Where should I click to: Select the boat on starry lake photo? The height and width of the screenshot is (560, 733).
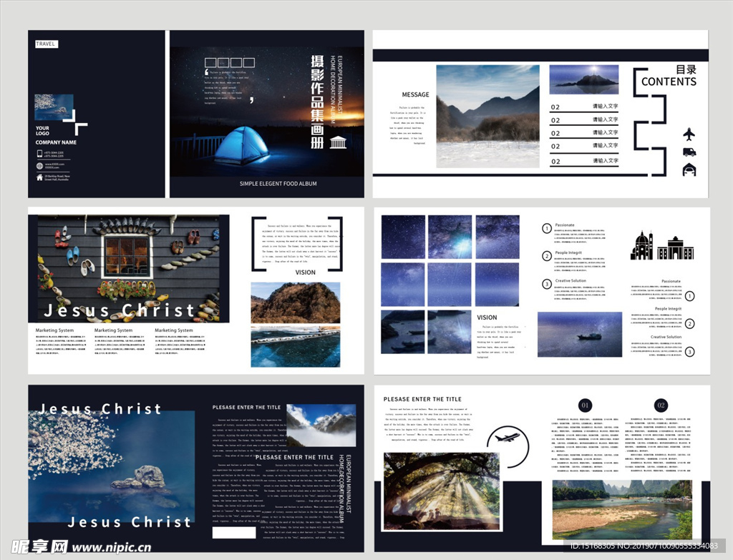[x=580, y=335]
